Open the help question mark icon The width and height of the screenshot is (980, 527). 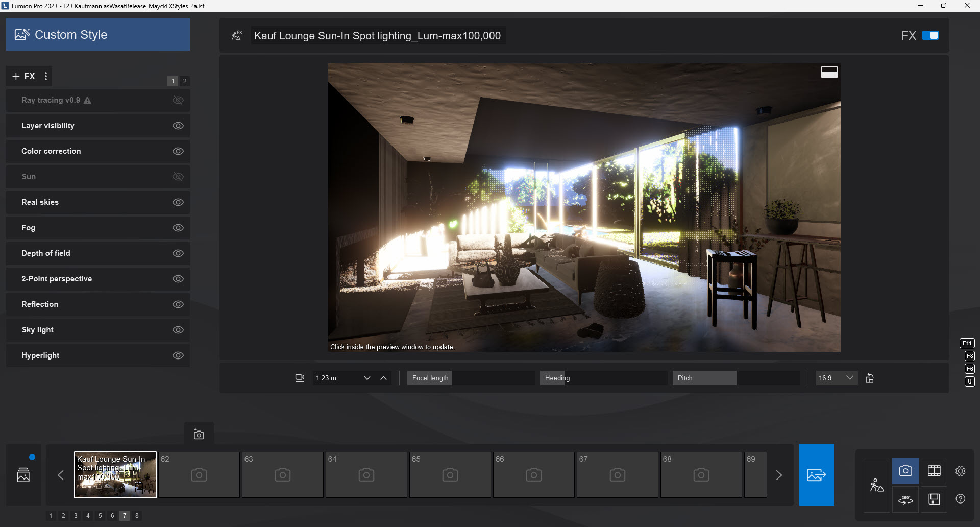pyautogui.click(x=960, y=499)
